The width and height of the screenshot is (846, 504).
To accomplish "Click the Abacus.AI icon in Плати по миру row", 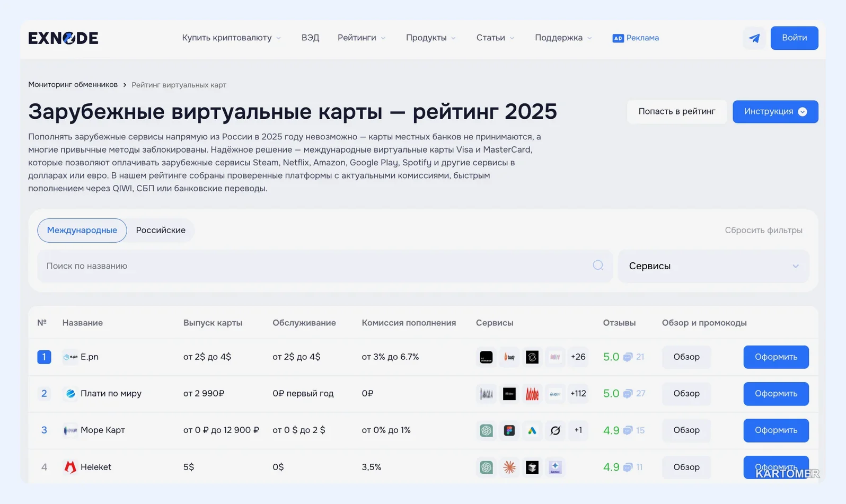I will [486, 394].
